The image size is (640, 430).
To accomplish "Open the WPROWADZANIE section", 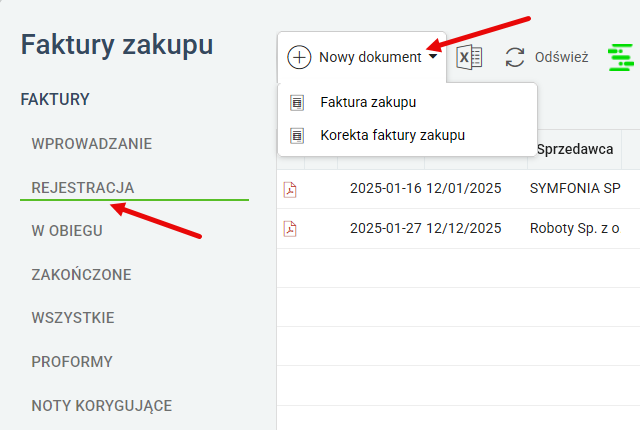I will [91, 144].
